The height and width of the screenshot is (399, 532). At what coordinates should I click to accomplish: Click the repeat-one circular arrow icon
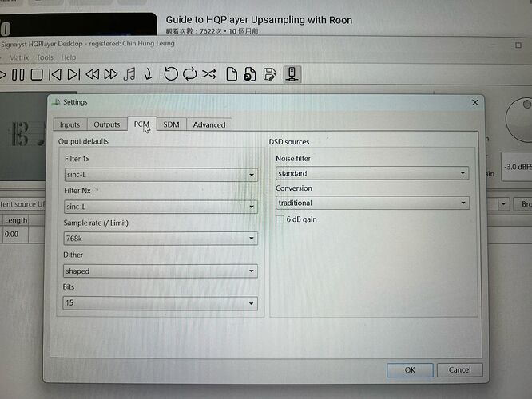171,74
